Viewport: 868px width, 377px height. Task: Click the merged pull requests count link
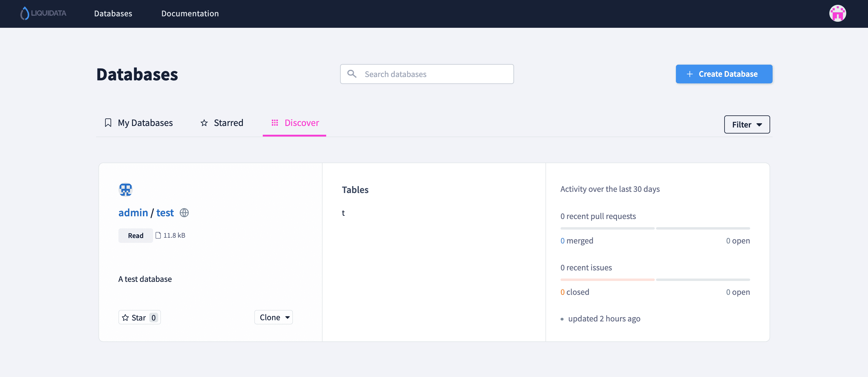[x=562, y=241]
